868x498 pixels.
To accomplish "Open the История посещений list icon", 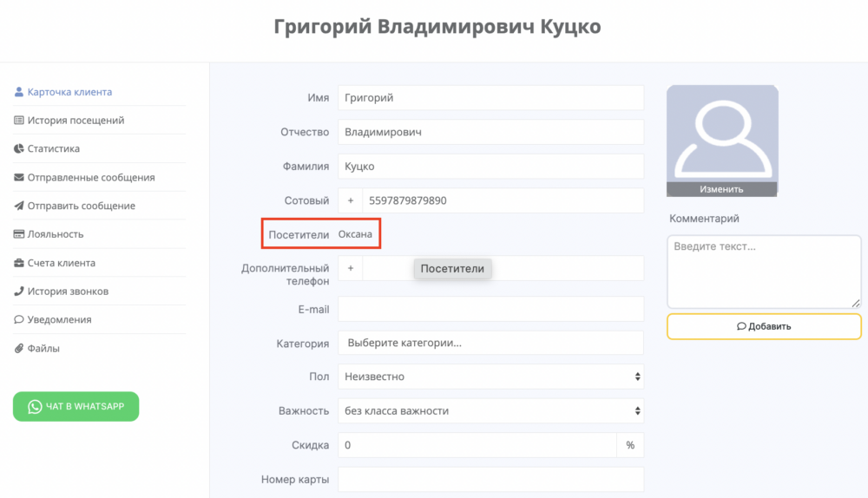I will 19,120.
